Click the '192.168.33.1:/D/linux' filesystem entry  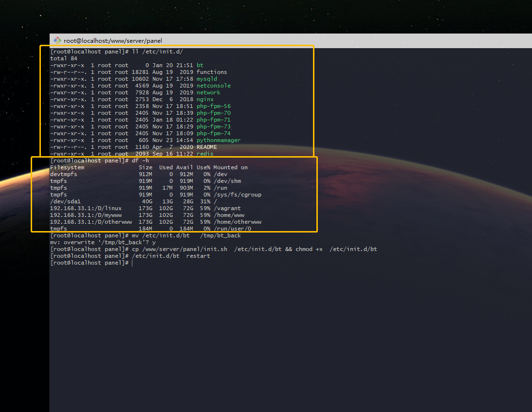pos(86,208)
